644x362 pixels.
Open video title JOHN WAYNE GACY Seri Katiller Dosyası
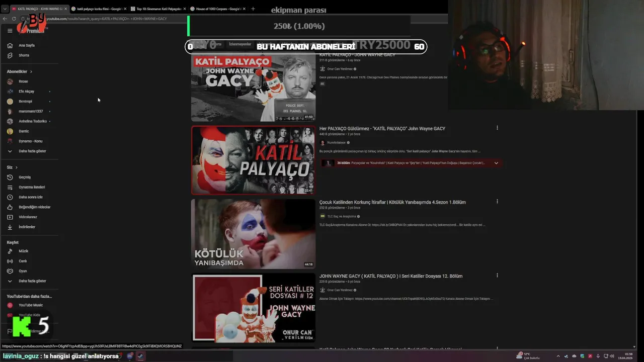pos(391,276)
